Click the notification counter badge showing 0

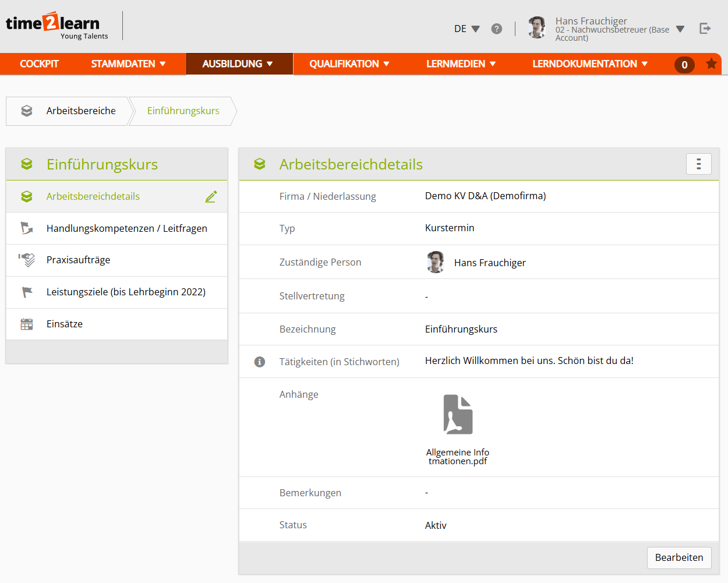(x=684, y=65)
